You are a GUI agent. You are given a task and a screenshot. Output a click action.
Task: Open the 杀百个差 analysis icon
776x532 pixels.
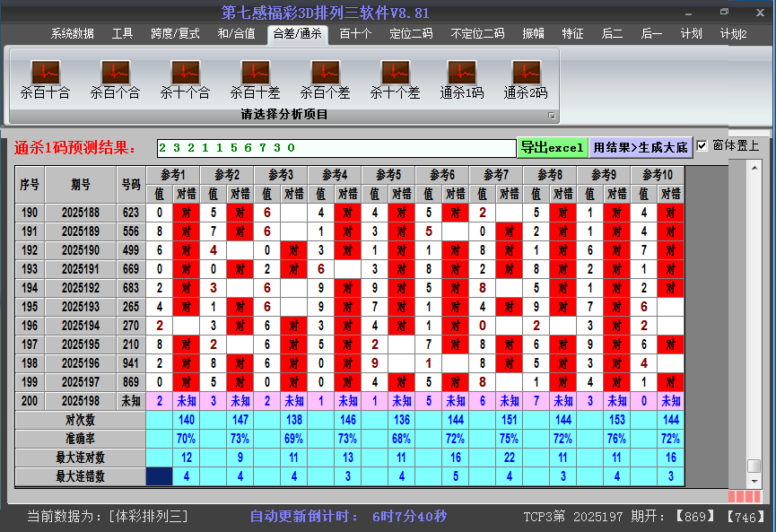[325, 80]
